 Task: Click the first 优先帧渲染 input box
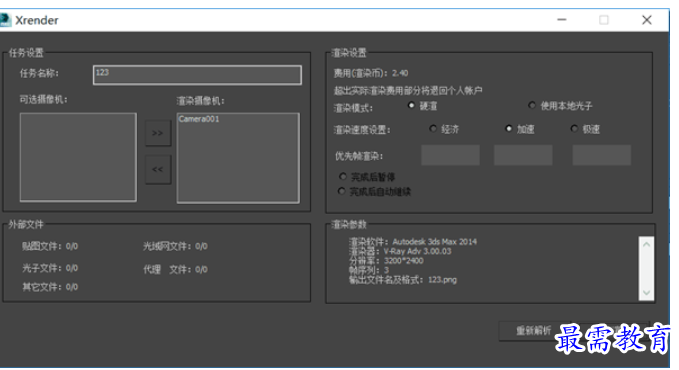pos(450,155)
